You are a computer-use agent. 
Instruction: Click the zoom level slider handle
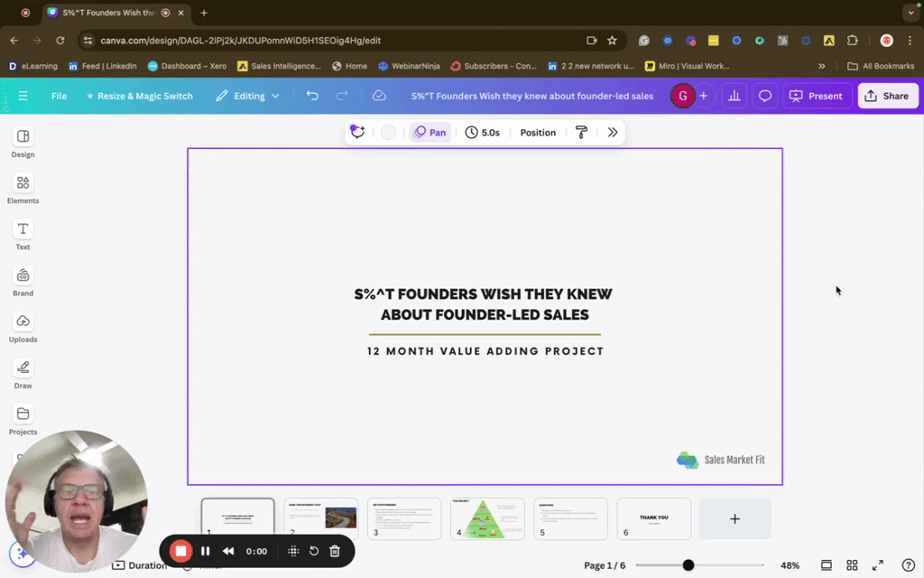[x=688, y=565]
